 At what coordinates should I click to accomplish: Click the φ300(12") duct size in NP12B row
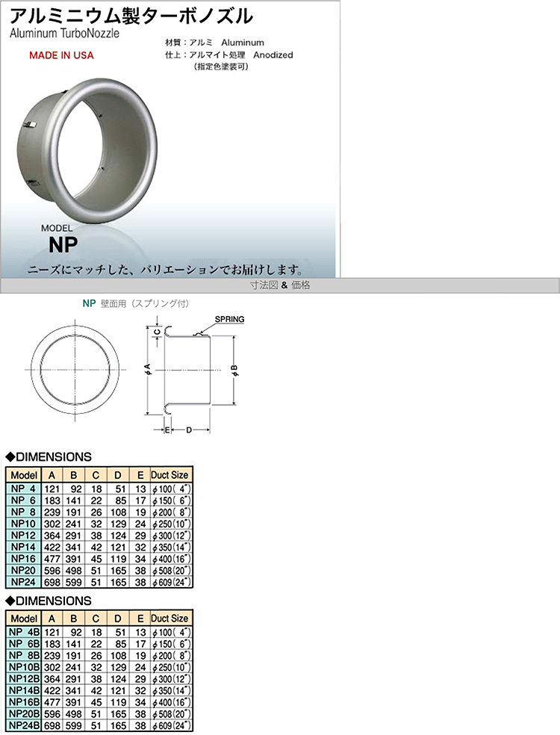pyautogui.click(x=172, y=679)
